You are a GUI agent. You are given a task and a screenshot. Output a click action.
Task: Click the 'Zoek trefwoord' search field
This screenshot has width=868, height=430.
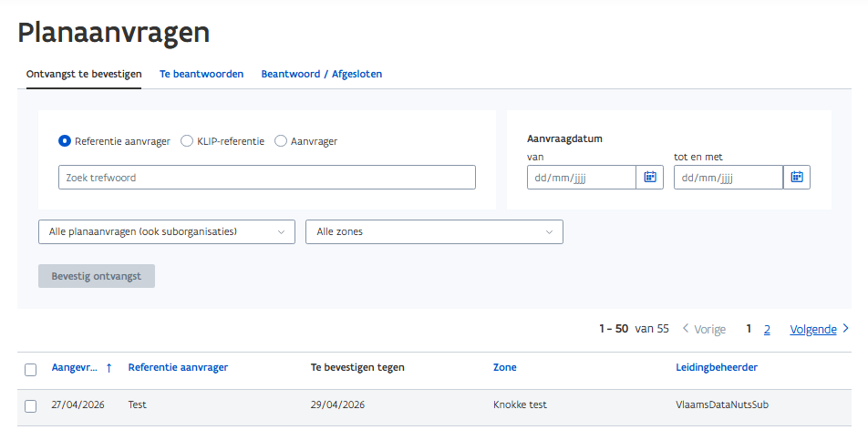[267, 177]
